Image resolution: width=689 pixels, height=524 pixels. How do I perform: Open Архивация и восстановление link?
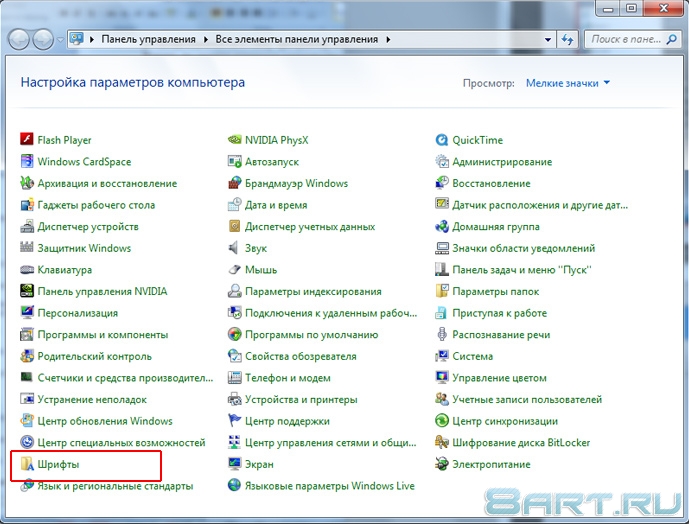(107, 183)
